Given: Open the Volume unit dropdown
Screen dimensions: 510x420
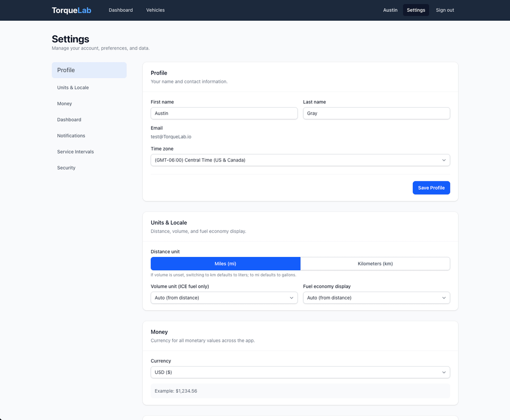Looking at the screenshot, I should [x=224, y=298].
